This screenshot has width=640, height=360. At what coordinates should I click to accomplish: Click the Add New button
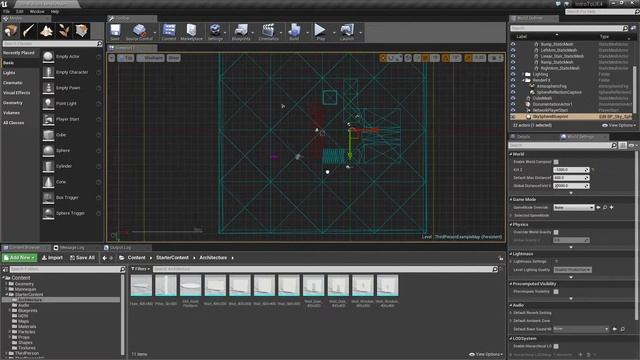pos(19,258)
